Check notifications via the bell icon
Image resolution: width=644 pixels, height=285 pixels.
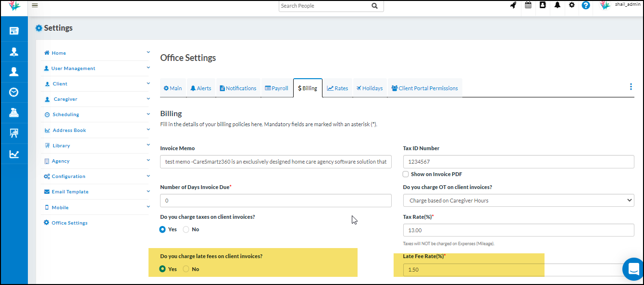click(x=557, y=5)
